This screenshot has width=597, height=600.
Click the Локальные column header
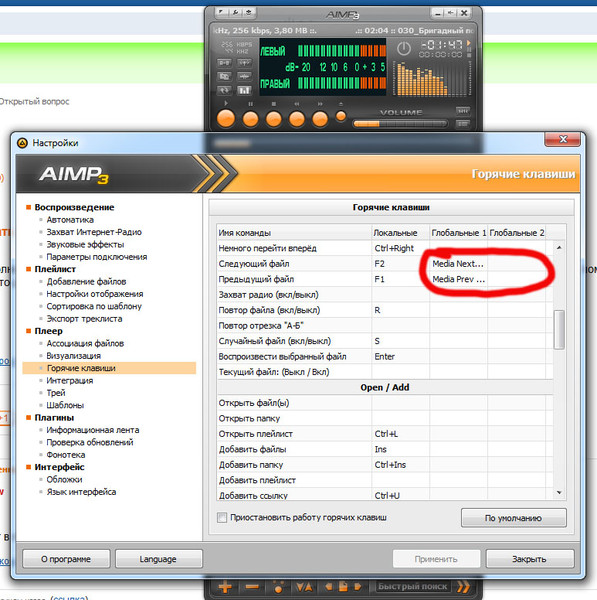tap(400, 233)
